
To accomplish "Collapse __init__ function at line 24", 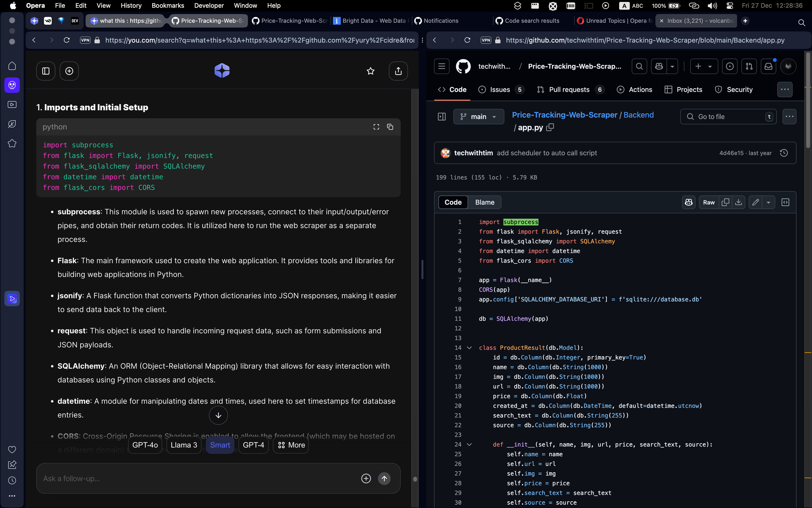I will pos(469,445).
